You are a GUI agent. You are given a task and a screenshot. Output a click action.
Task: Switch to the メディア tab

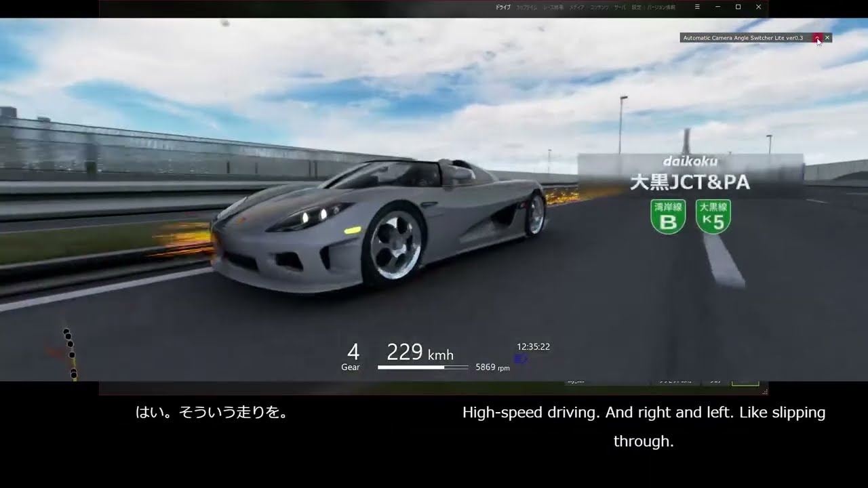(x=576, y=7)
